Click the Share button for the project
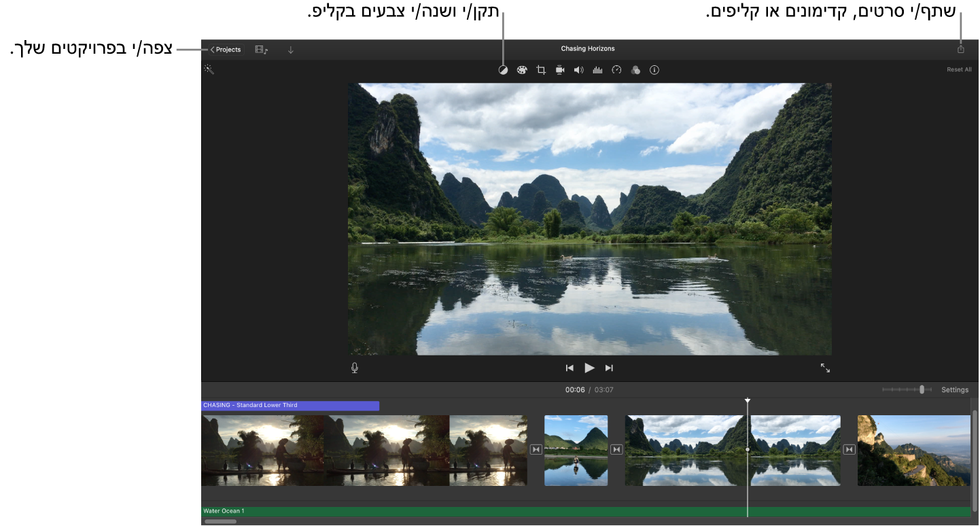 click(x=960, y=48)
